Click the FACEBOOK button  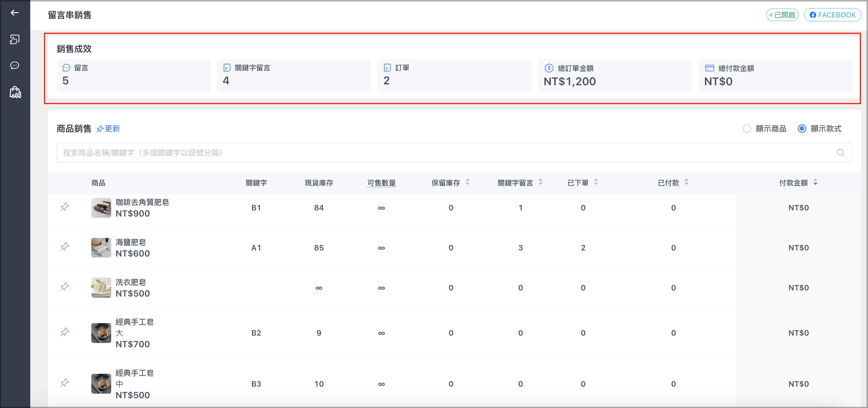pos(832,15)
